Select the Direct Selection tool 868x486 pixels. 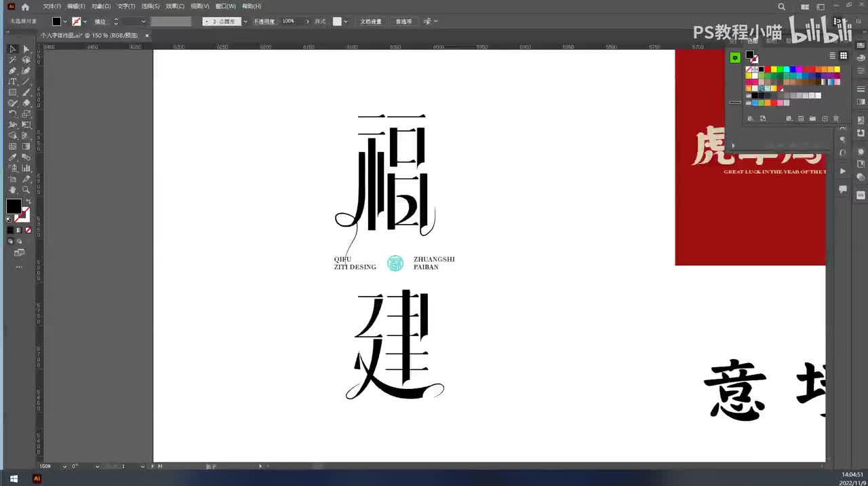click(26, 49)
